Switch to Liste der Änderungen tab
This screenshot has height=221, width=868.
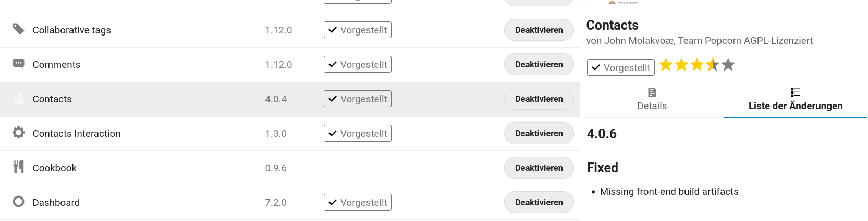796,99
